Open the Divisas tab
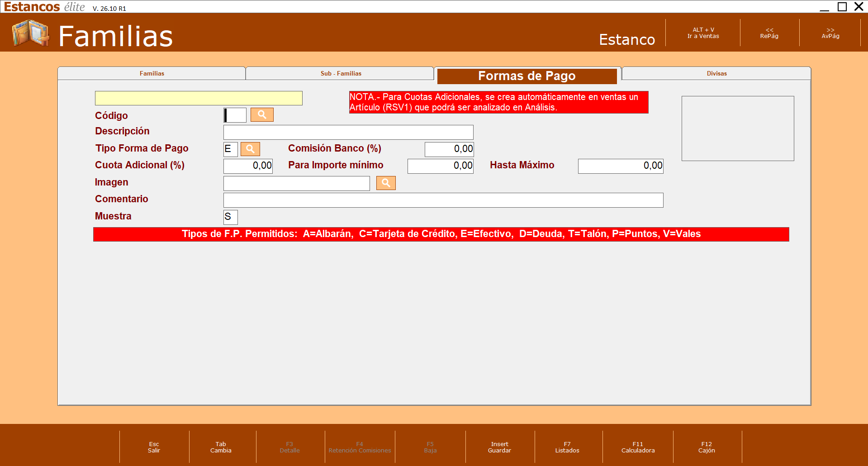The height and width of the screenshot is (466, 868). (x=716, y=74)
